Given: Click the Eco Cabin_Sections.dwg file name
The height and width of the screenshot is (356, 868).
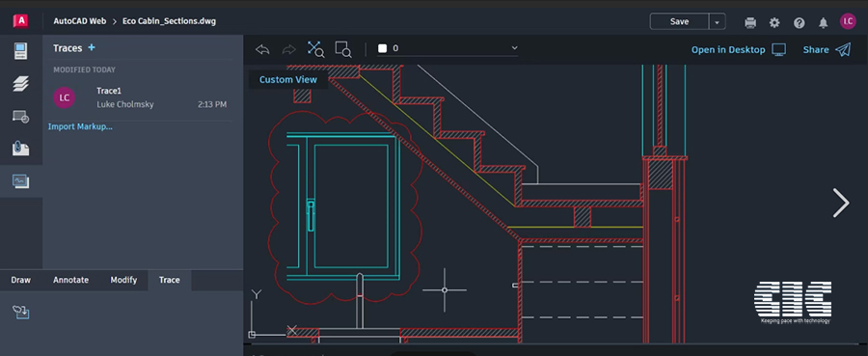Looking at the screenshot, I should [x=170, y=21].
